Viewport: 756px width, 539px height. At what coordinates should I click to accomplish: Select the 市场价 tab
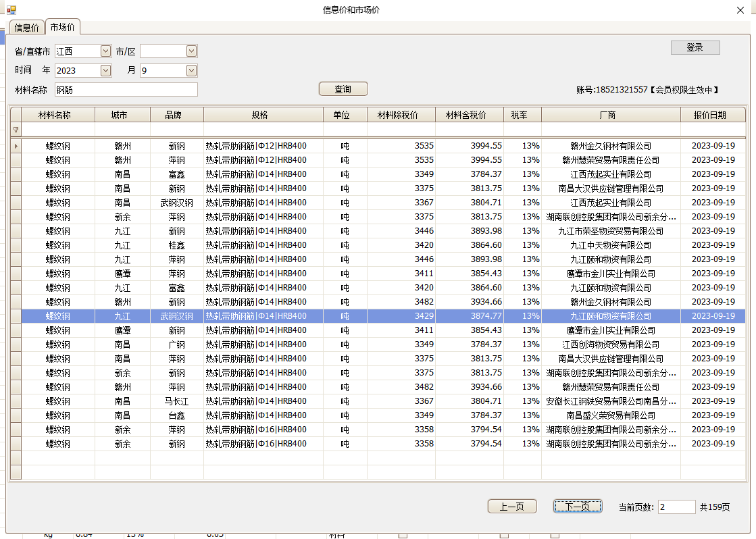point(63,27)
